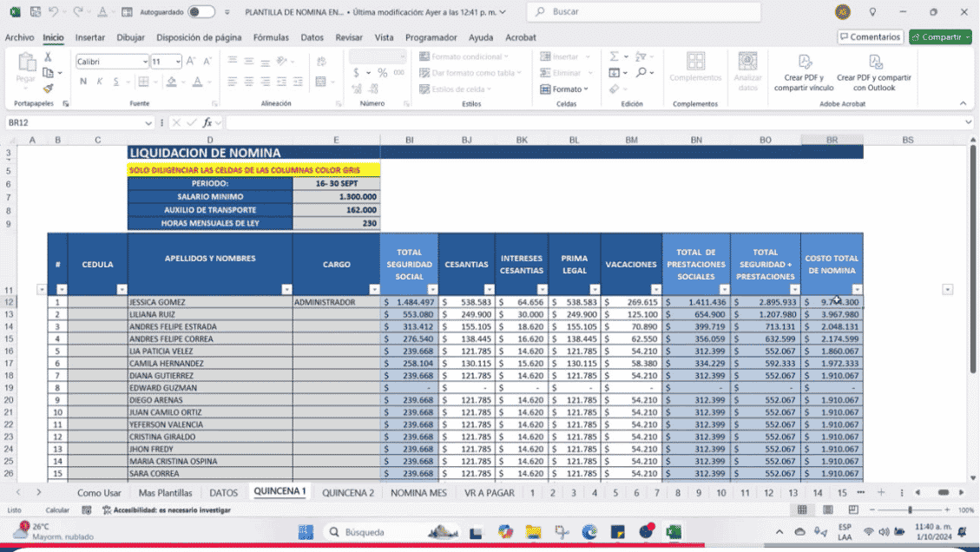The image size is (980, 552).
Task: Open filter dropdown for COSTO TOTAL DE NOMINA
Action: [x=857, y=289]
